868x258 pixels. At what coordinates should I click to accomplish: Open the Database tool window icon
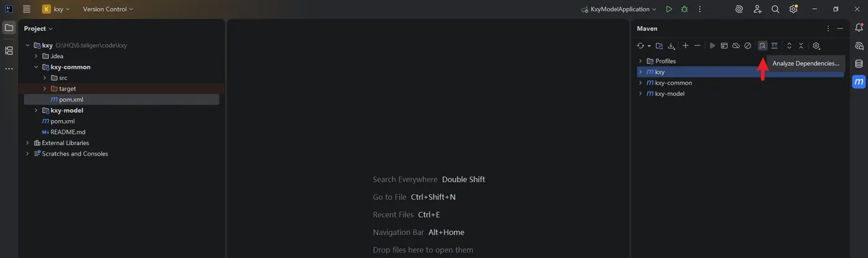(x=859, y=64)
